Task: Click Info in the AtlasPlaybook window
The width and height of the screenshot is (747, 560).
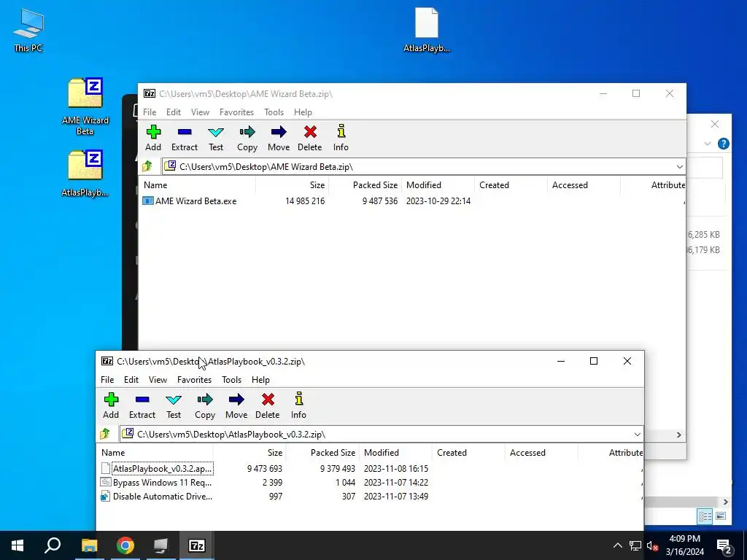Action: click(x=298, y=405)
